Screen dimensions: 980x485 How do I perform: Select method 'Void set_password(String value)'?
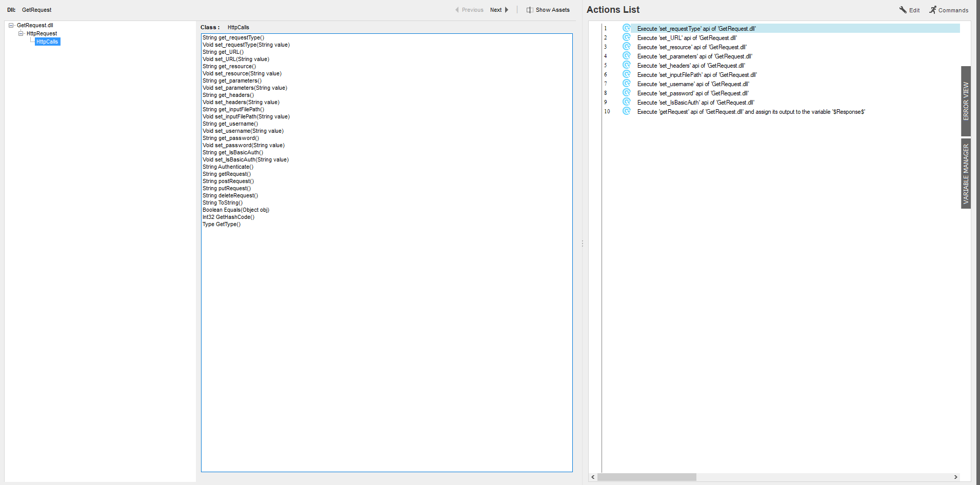click(244, 145)
